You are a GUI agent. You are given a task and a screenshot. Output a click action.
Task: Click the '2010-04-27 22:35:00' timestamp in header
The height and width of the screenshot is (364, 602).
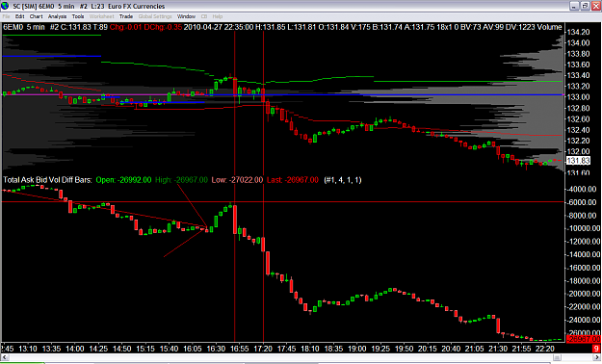click(219, 27)
